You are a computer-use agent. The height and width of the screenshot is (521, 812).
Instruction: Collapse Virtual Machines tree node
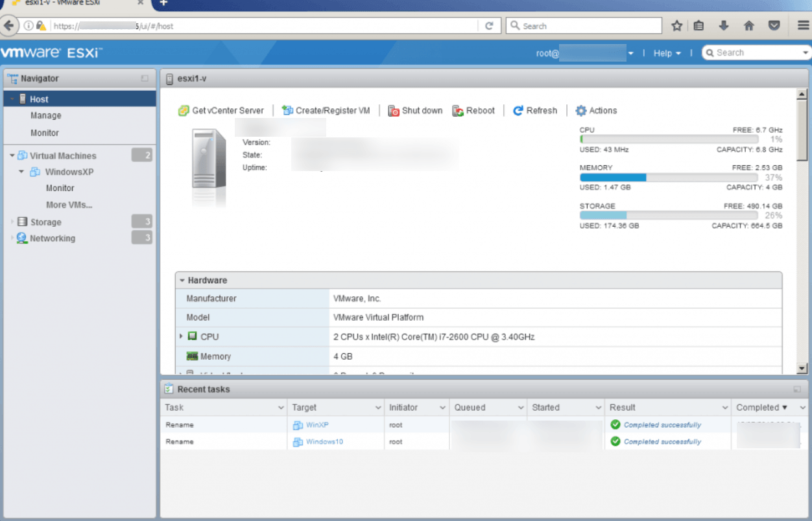click(x=12, y=156)
